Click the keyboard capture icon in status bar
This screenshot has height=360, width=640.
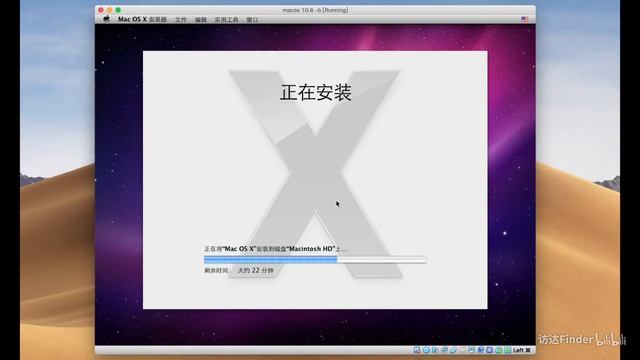[x=507, y=350]
